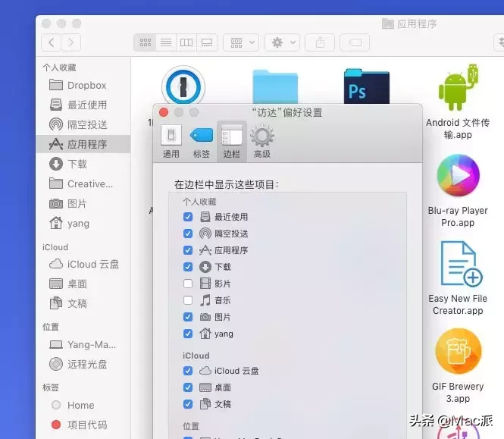This screenshot has width=504, height=439.
Task: Click the Share toolbar button
Action: pos(320,42)
